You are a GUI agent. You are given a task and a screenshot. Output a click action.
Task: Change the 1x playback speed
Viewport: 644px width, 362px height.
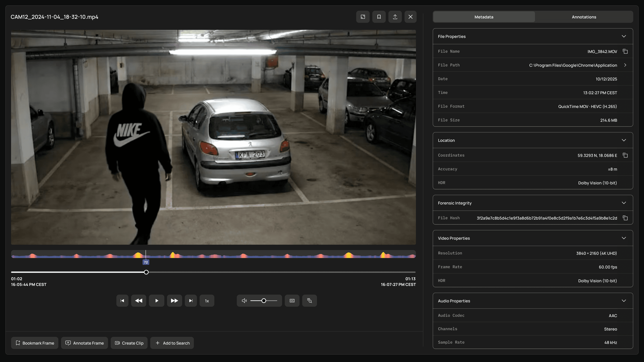point(207,301)
